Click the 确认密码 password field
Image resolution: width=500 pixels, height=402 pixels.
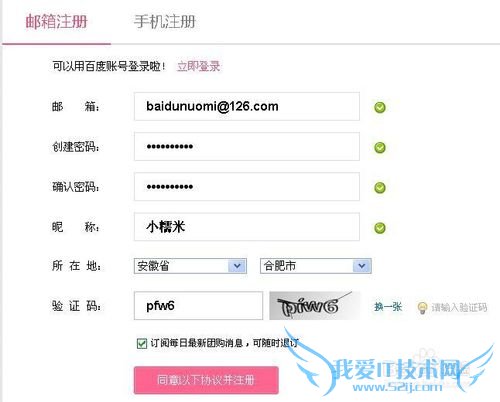coord(247,187)
